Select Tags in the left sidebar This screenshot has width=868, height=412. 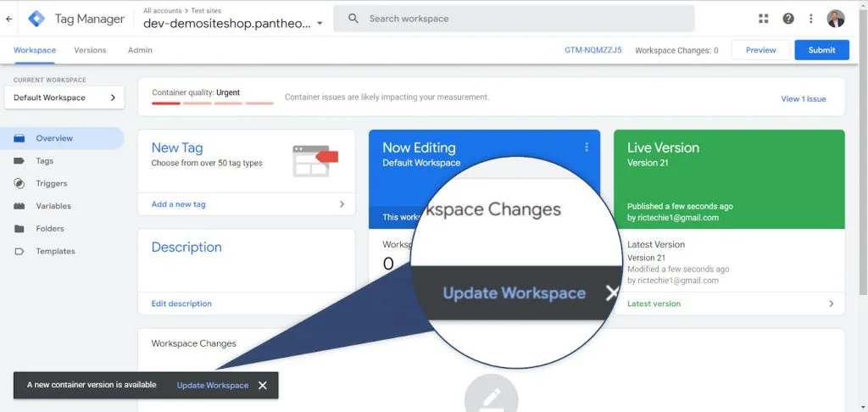click(44, 161)
